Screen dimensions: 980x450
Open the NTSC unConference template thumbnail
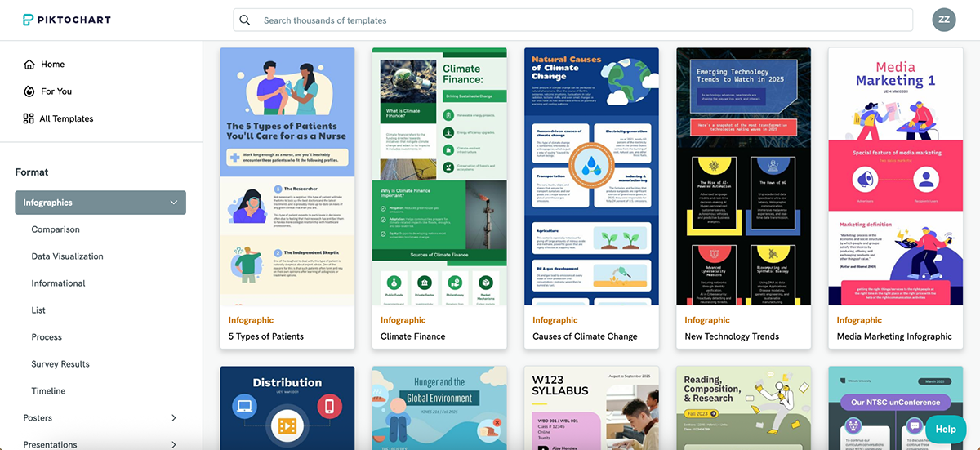tap(896, 408)
